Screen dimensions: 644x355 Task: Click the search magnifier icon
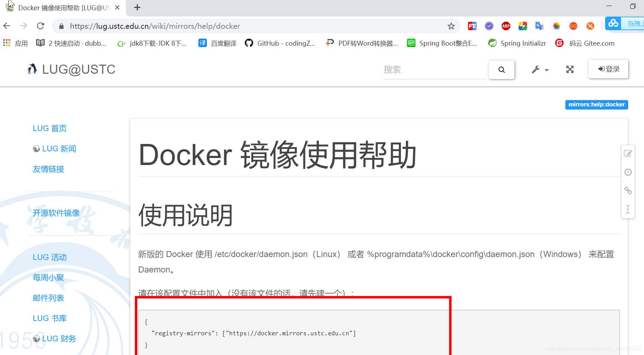[501, 69]
